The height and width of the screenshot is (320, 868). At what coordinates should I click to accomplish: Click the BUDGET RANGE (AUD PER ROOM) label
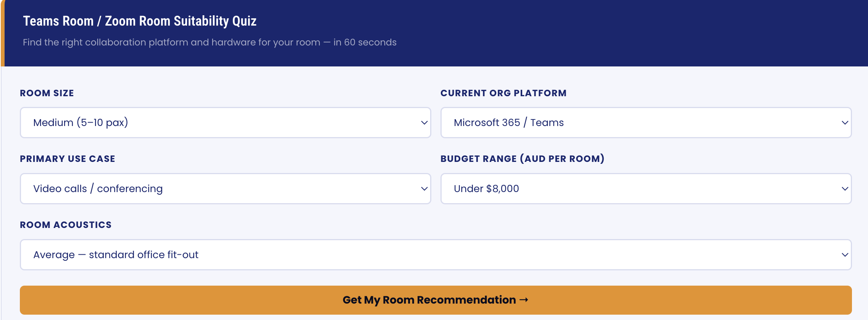(522, 159)
